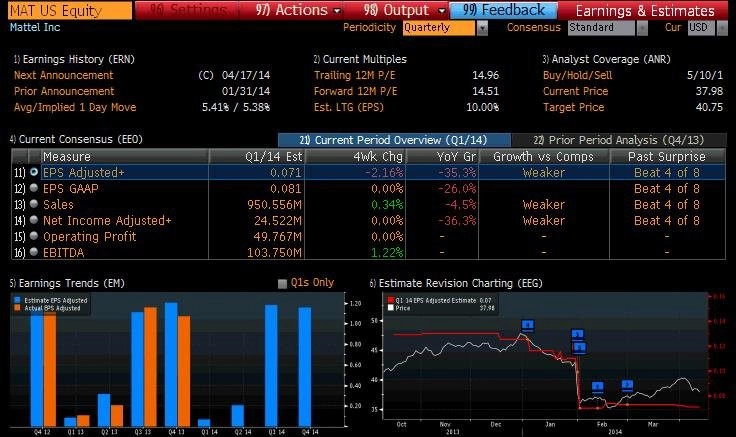
Task: Select the Sales radio button
Action: point(34,204)
